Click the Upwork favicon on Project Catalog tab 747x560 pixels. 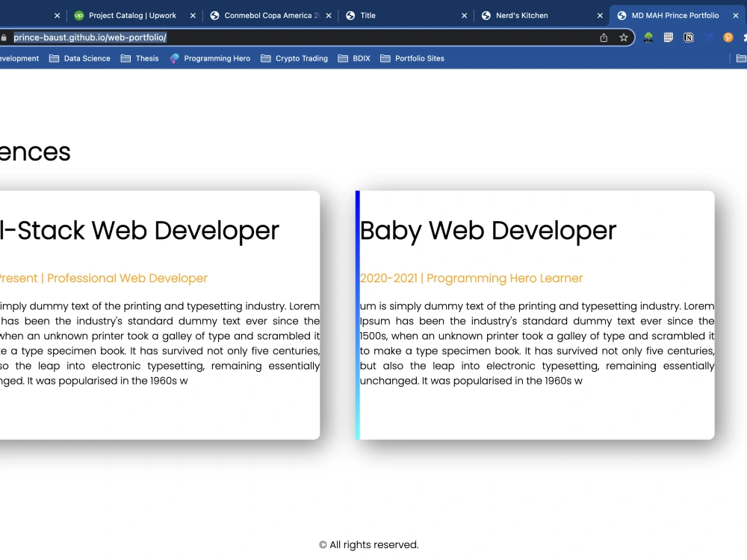pos(79,16)
